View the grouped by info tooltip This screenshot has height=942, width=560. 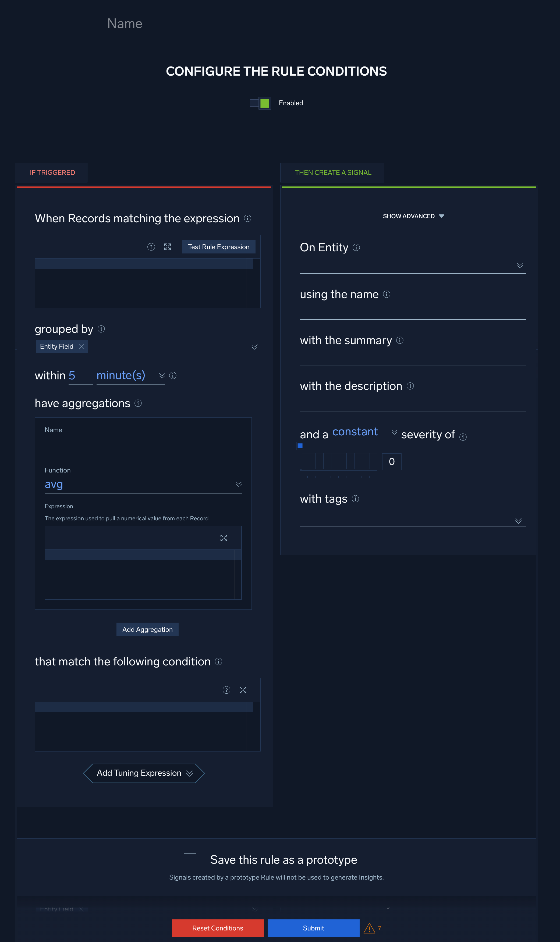[101, 329]
